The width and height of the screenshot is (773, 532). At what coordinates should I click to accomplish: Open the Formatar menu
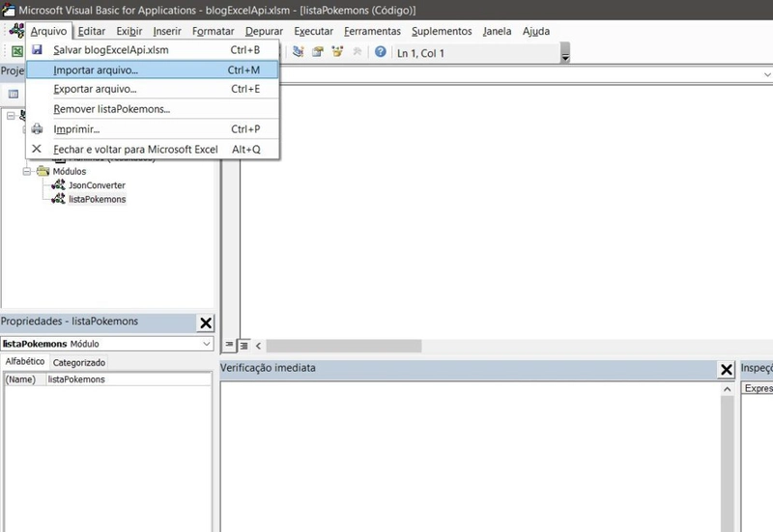213,31
